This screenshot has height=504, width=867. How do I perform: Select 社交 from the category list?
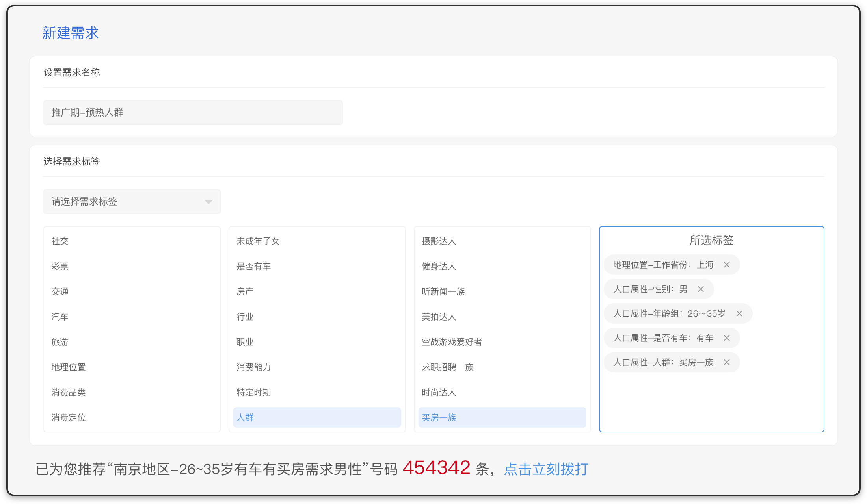click(60, 241)
